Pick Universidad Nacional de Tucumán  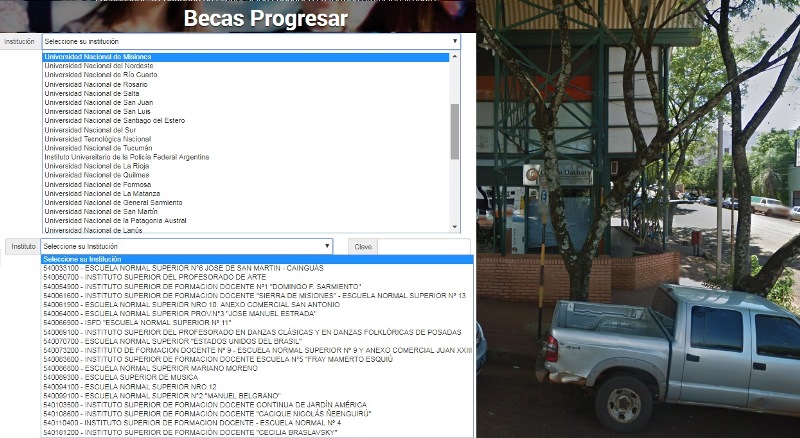pyautogui.click(x=92, y=147)
